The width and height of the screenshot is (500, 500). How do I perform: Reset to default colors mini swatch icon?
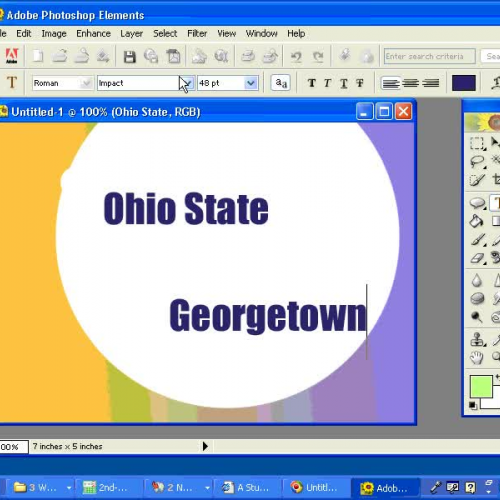(473, 405)
